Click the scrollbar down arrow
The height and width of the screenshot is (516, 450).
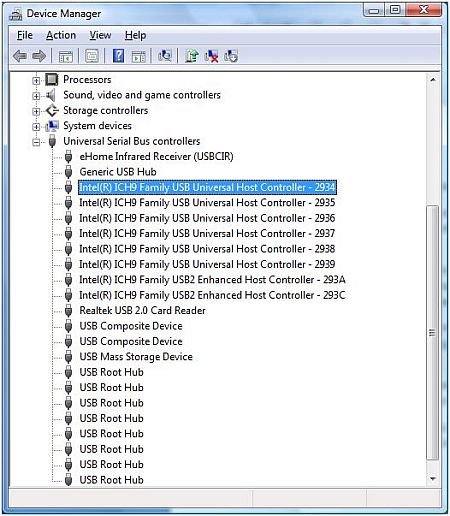[x=433, y=479]
